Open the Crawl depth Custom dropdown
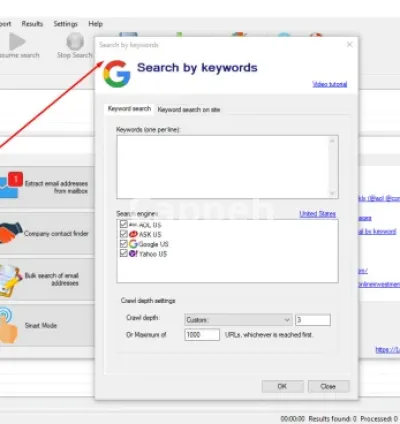The width and height of the screenshot is (400, 424). [x=238, y=320]
